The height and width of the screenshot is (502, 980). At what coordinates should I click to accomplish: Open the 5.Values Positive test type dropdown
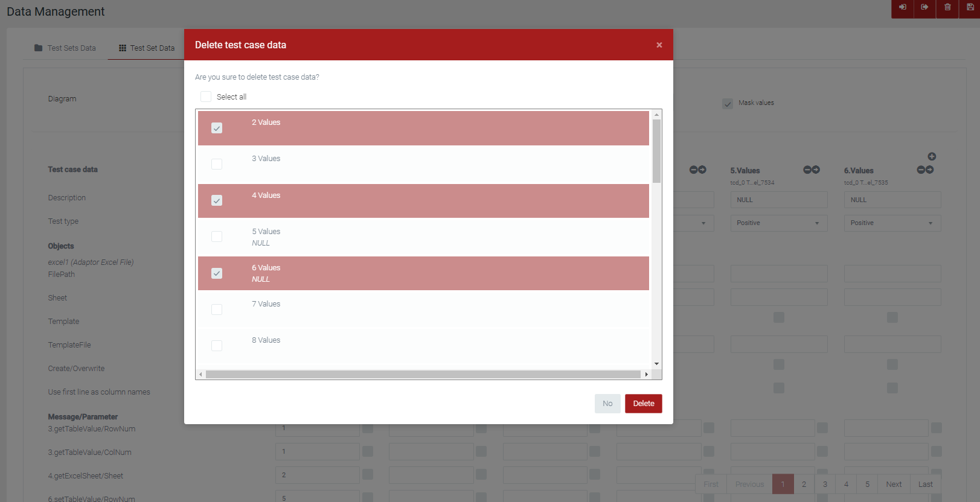[778, 223]
